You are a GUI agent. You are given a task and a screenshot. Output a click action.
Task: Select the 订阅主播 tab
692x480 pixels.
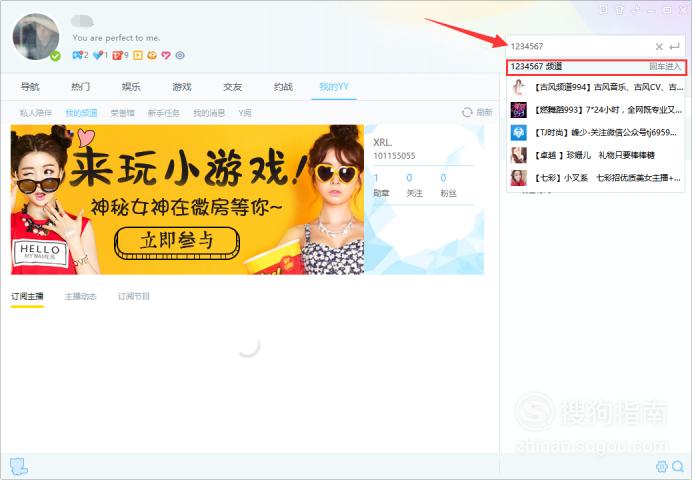[x=27, y=296]
